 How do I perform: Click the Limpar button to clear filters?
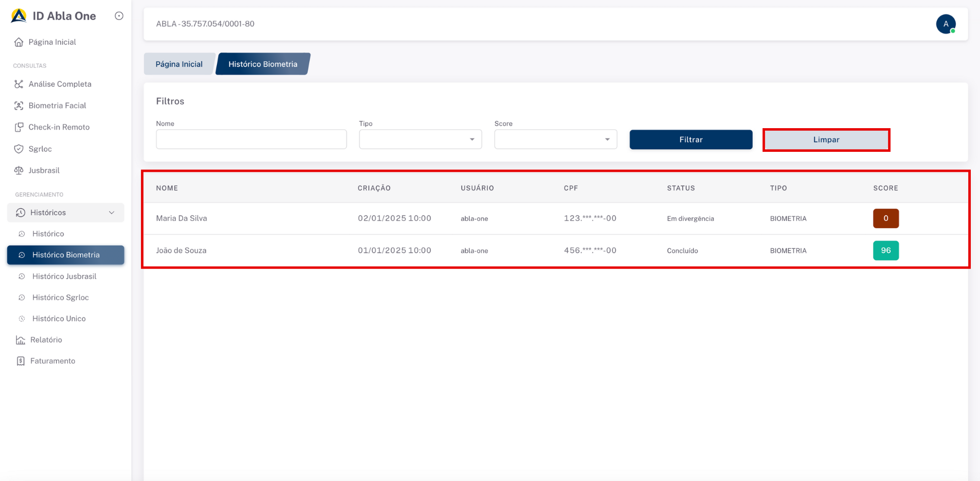tap(826, 140)
